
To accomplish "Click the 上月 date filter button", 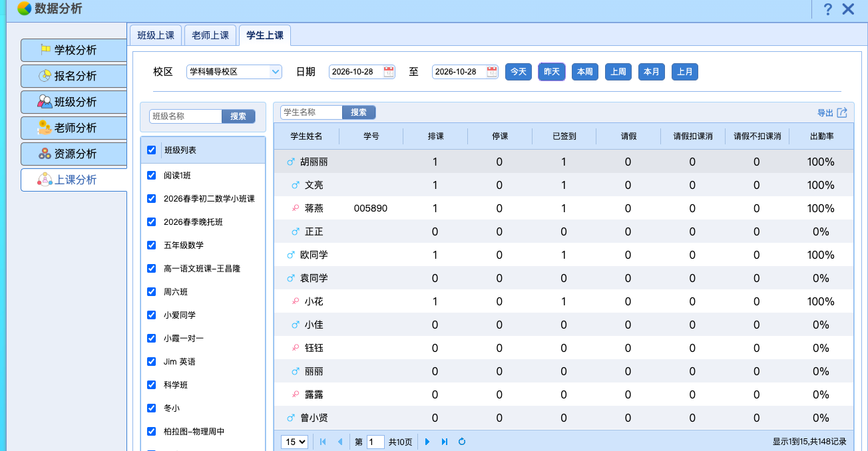I will 685,72.
